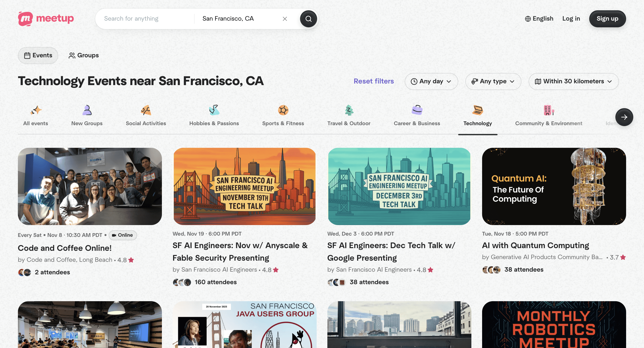644x348 pixels.
Task: Switch to the Groups tab
Action: (83, 55)
